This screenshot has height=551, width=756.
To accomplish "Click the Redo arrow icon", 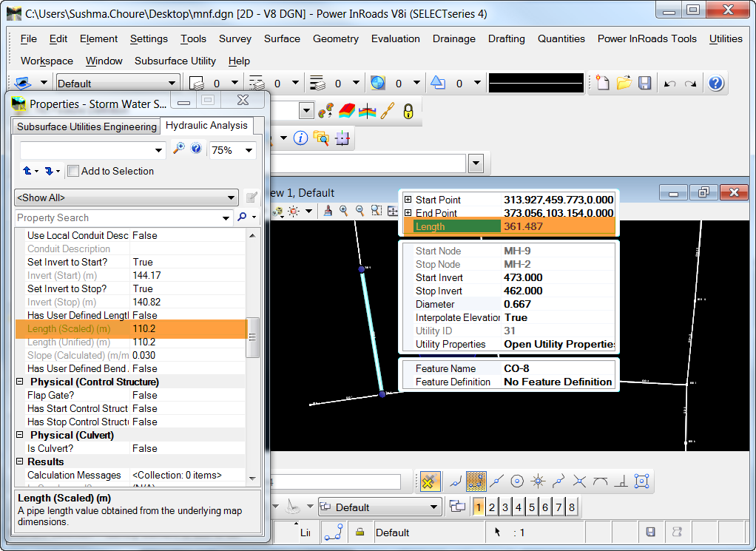I will (690, 84).
